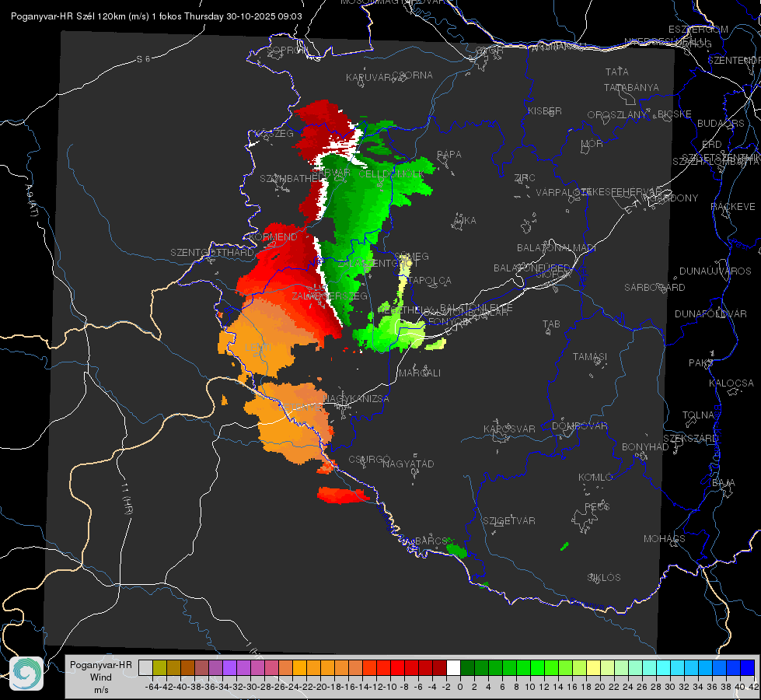Screen dimensions: 761x700
Task: Select the olive swatch between -64 and -42
Action: click(159, 668)
